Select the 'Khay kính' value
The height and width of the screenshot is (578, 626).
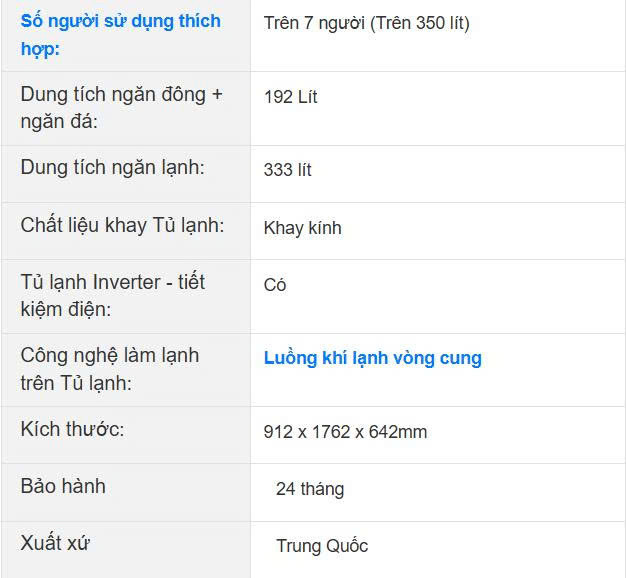tap(302, 228)
